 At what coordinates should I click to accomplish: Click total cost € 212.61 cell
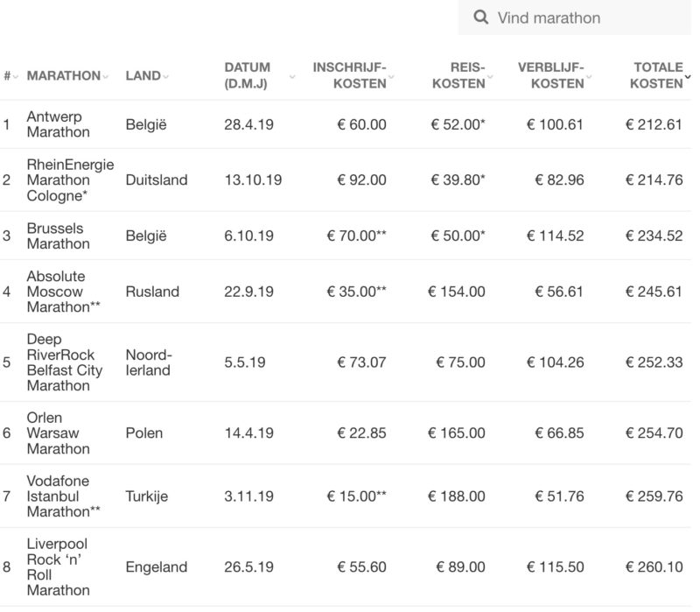coord(654,124)
